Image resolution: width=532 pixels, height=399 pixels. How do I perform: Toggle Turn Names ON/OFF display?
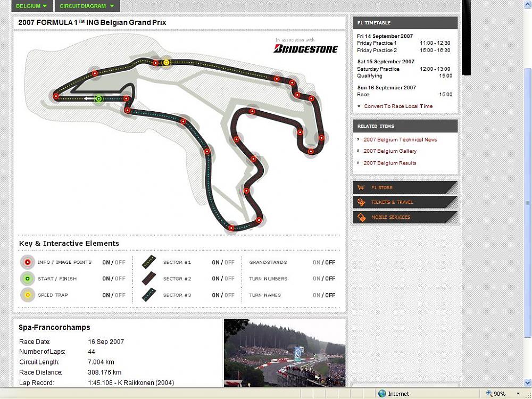[x=323, y=295]
